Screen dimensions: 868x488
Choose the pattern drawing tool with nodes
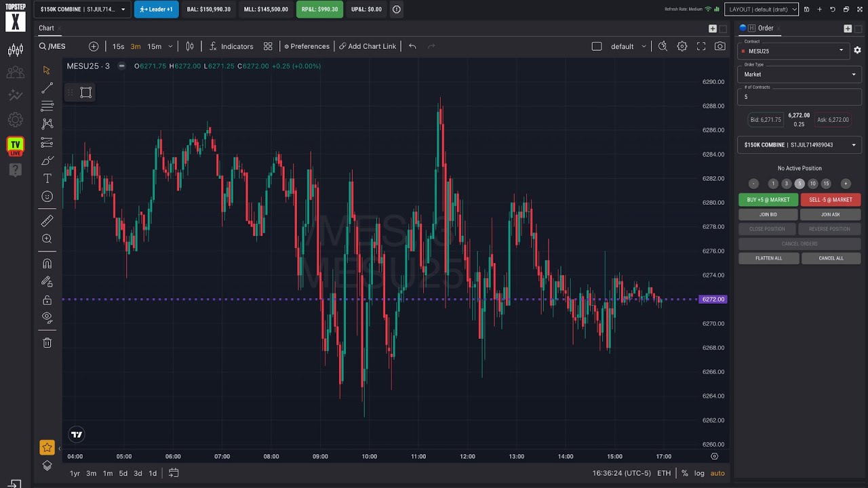47,124
